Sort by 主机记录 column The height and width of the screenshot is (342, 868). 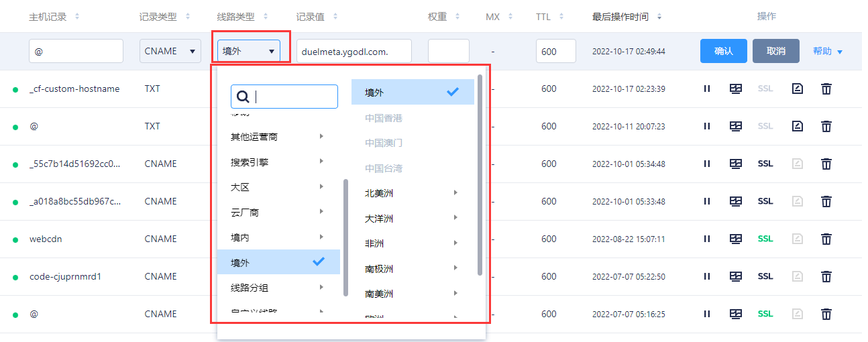pyautogui.click(x=76, y=17)
